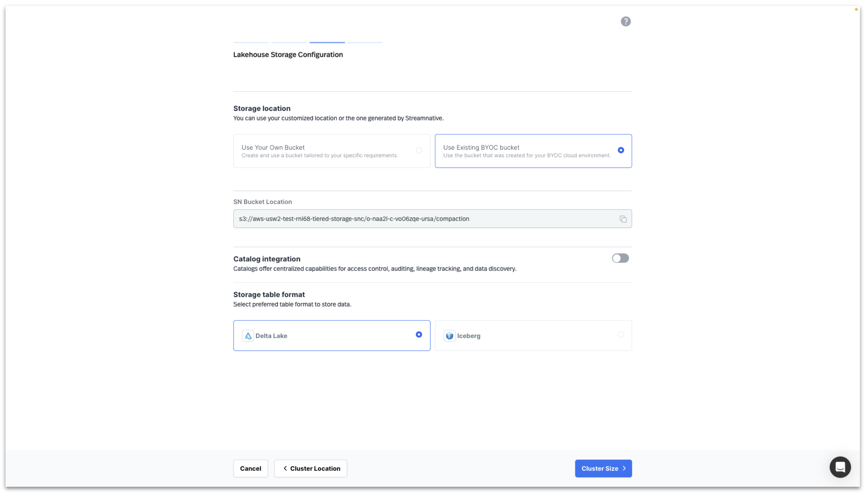
Task: Click the help question mark icon
Action: [626, 21]
